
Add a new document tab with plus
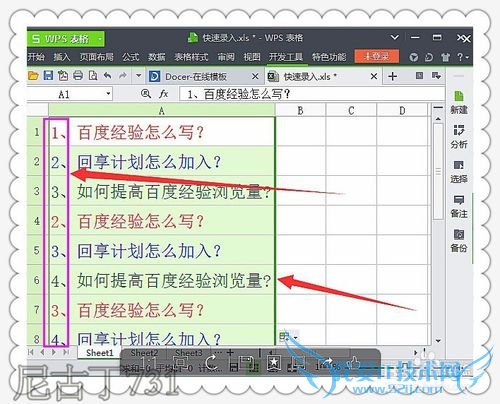392,76
